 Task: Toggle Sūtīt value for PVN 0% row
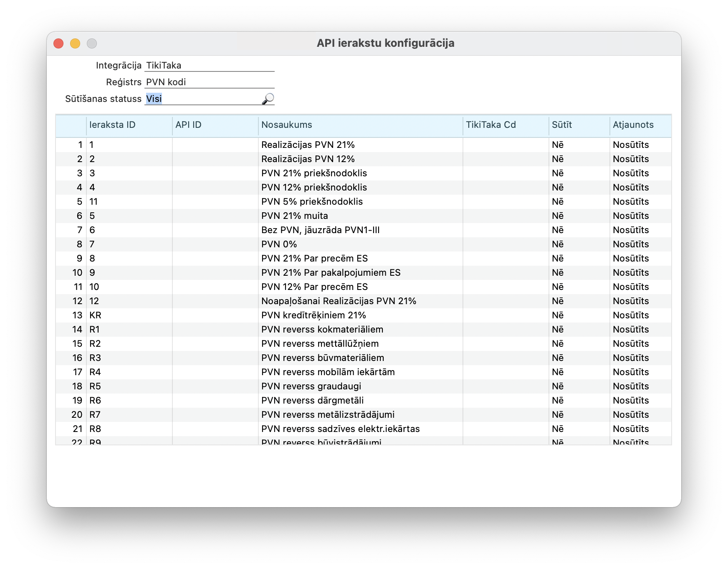click(558, 244)
